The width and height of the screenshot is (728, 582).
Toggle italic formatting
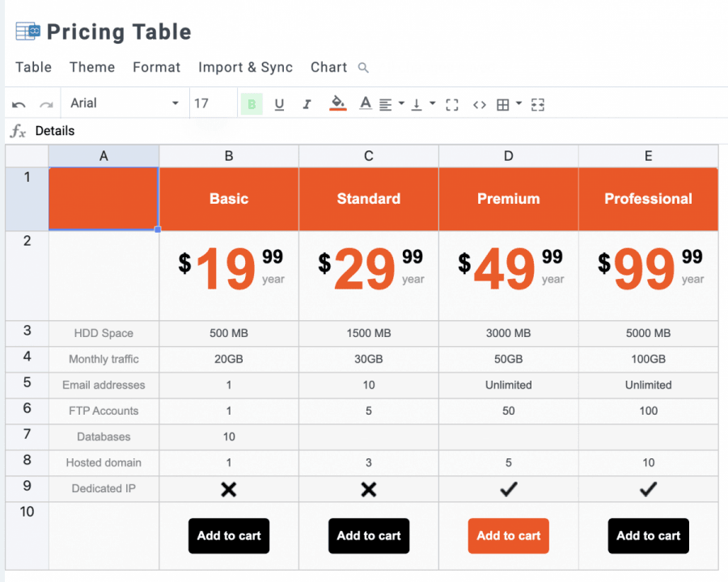click(x=307, y=104)
